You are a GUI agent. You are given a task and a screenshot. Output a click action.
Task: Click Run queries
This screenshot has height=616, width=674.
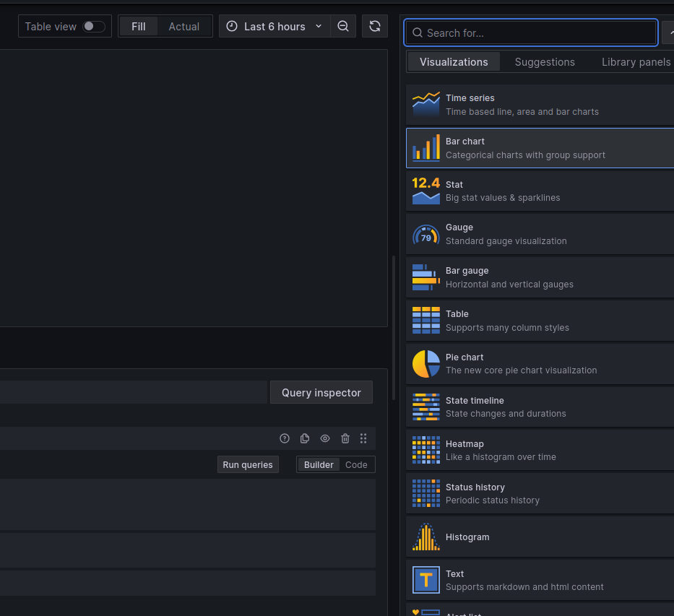point(248,464)
